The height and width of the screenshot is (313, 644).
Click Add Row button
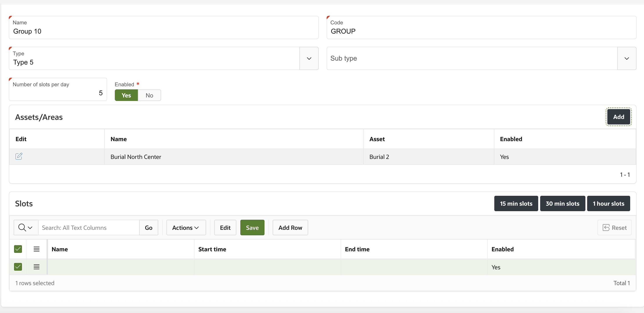click(290, 227)
